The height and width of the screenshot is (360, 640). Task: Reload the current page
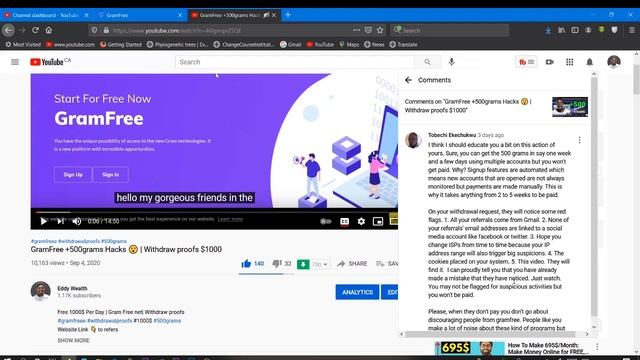click(36, 30)
